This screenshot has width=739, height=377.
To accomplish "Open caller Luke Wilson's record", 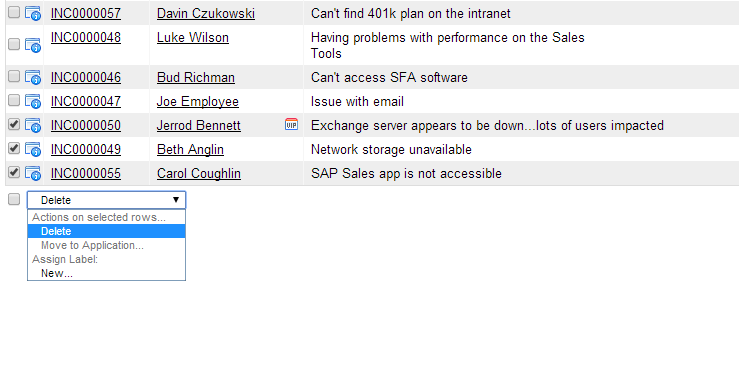I will point(193,38).
